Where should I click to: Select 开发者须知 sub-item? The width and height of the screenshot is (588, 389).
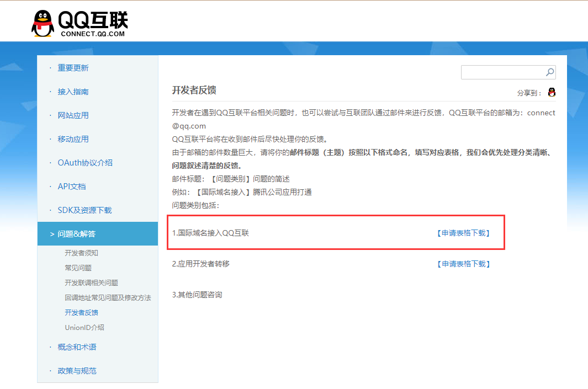pos(81,253)
